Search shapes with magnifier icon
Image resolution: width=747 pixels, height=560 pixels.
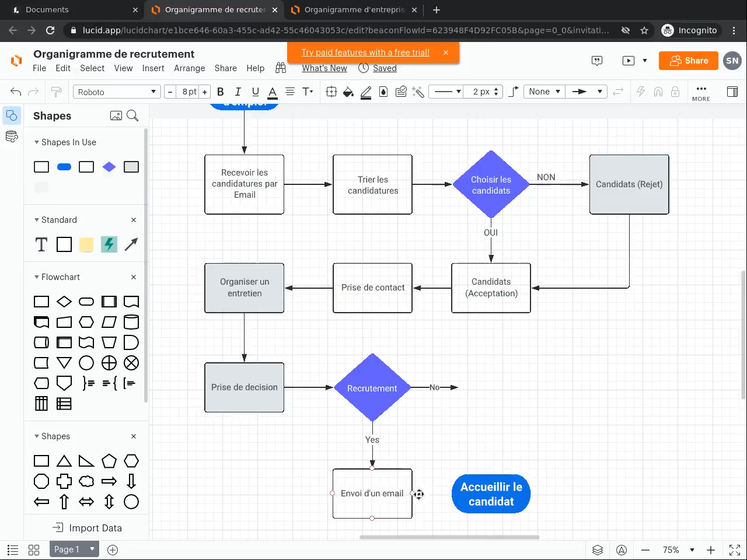[132, 116]
